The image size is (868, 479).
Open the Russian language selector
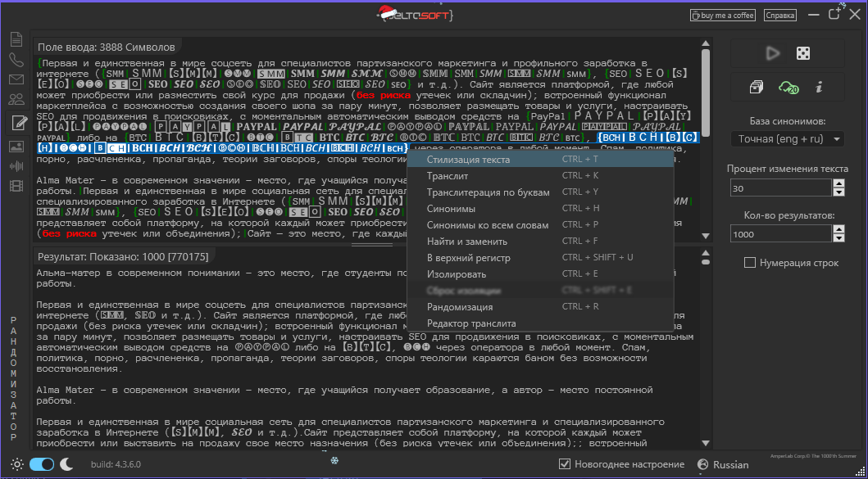pos(722,464)
